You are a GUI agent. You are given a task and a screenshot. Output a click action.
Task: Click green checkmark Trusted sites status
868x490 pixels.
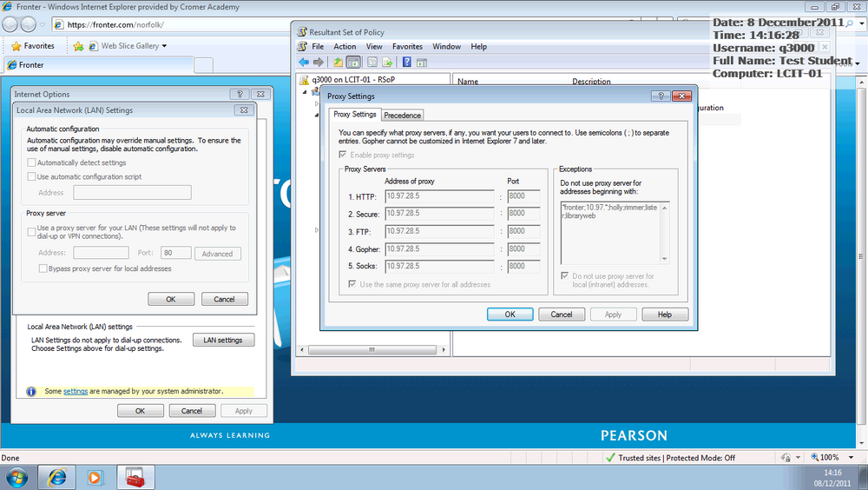pos(610,458)
